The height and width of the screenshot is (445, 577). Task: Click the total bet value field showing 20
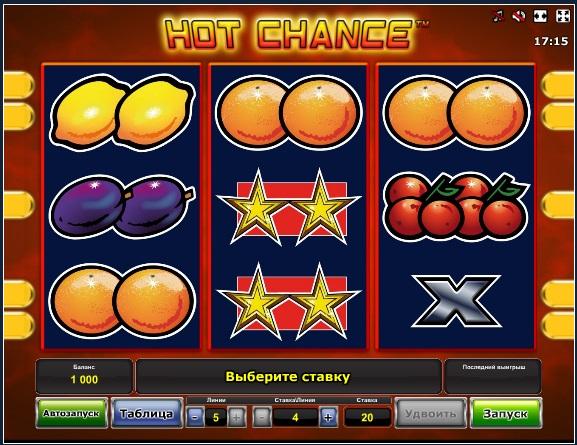367,417
